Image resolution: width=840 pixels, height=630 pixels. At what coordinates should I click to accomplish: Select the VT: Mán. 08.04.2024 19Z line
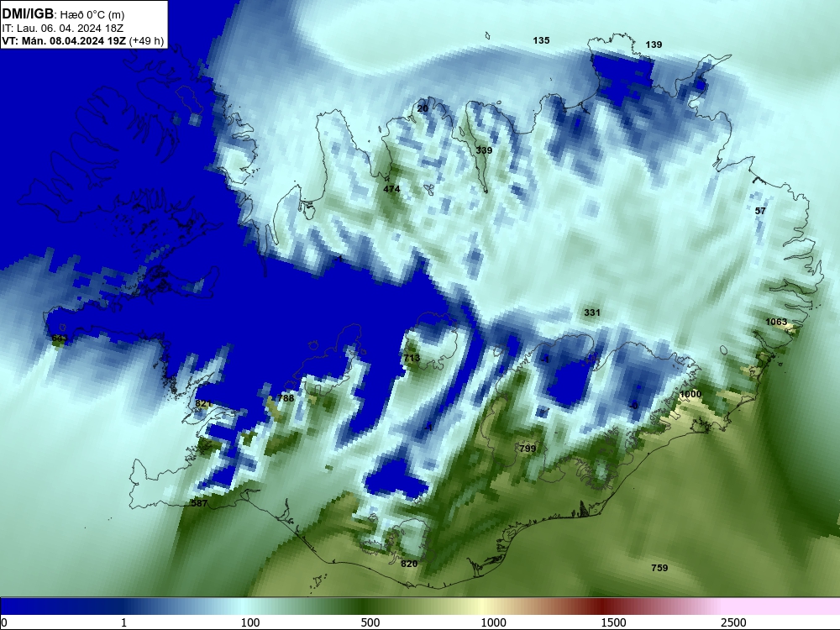[x=83, y=40]
